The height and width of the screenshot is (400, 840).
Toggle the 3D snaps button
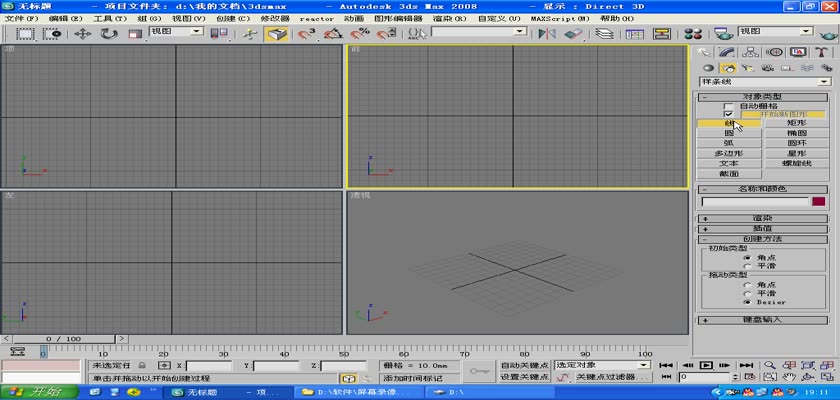click(306, 34)
